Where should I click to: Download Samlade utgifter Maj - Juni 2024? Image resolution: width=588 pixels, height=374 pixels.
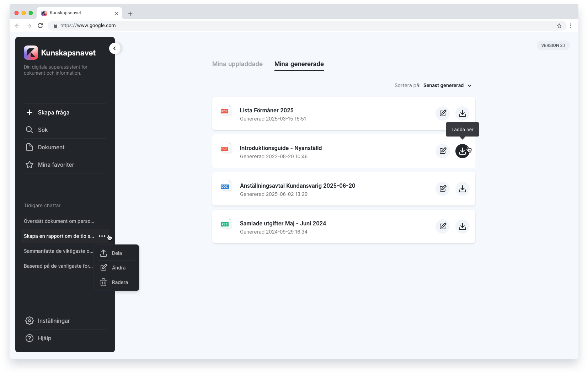(463, 226)
